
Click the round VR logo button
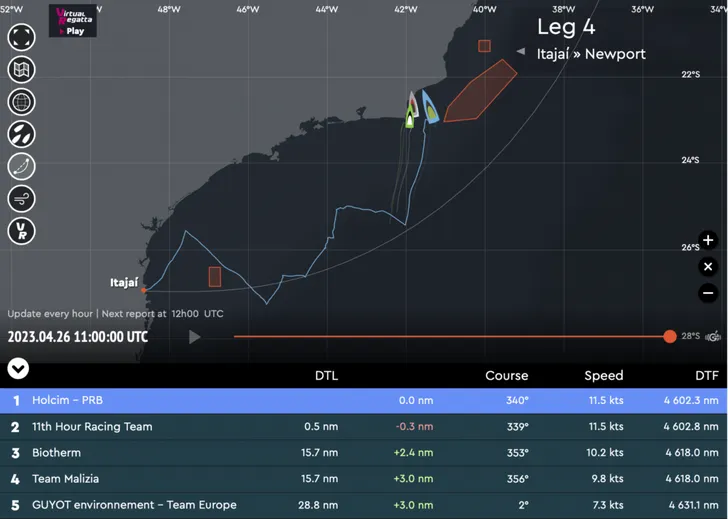21,231
